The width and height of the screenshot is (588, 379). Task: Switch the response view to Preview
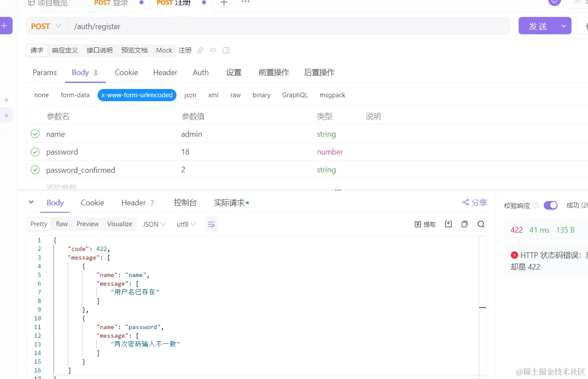click(x=88, y=224)
